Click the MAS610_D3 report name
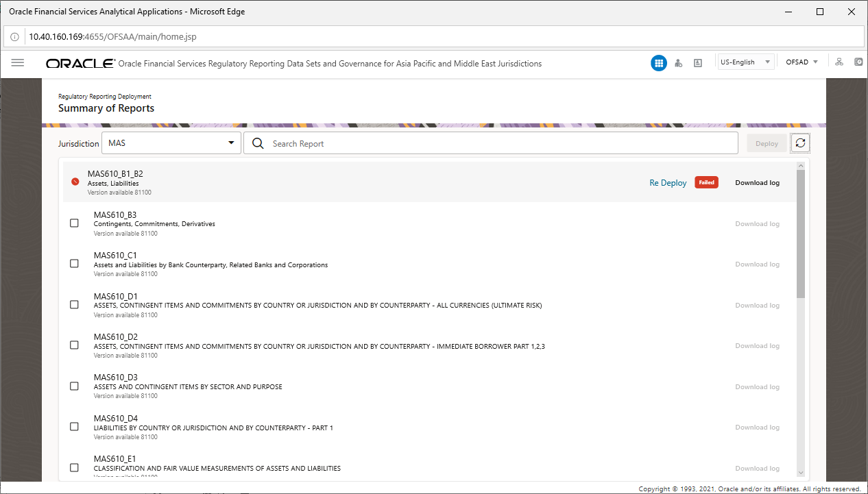Viewport: 868px width, 494px height. [x=115, y=378]
